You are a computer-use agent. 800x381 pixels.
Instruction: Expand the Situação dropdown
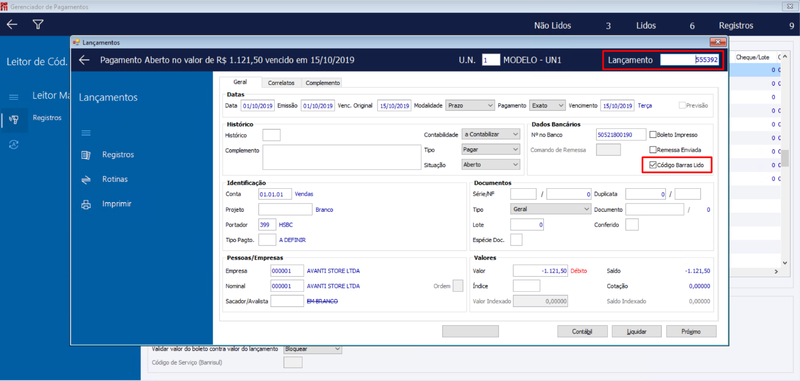[490, 165]
